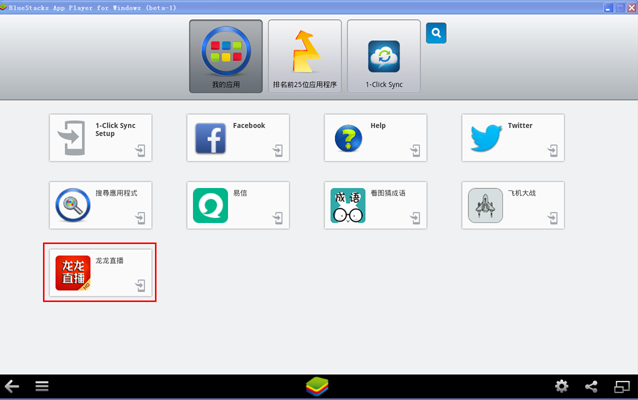Open the Facebook app icon
Screen dimensions: 638x400
coord(210,138)
